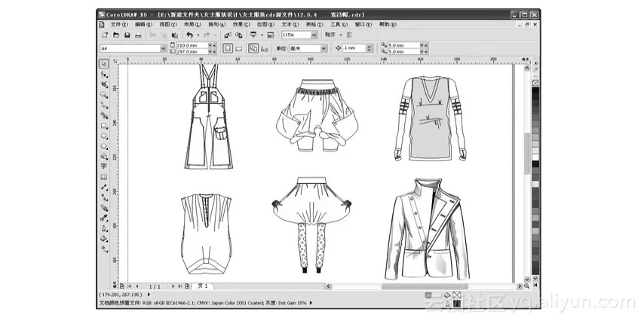Select the Zoom tool in the toolbox
Screen dimensions: 644x321
pyautogui.click(x=104, y=95)
